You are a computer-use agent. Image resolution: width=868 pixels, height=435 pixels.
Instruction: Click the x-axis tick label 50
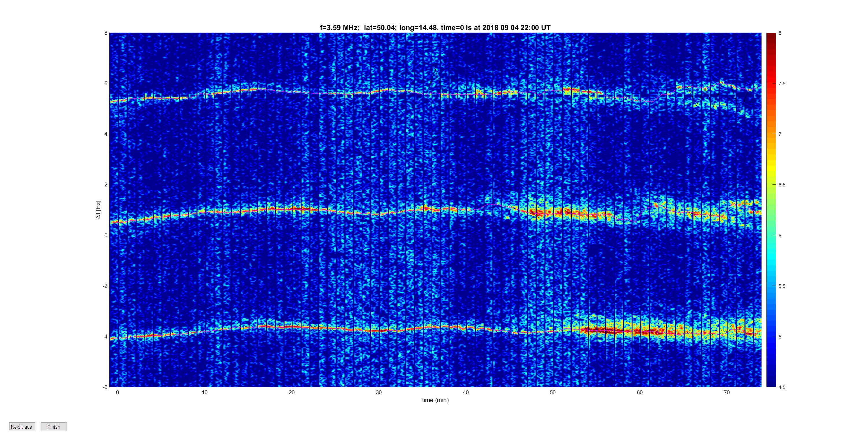[553, 392]
